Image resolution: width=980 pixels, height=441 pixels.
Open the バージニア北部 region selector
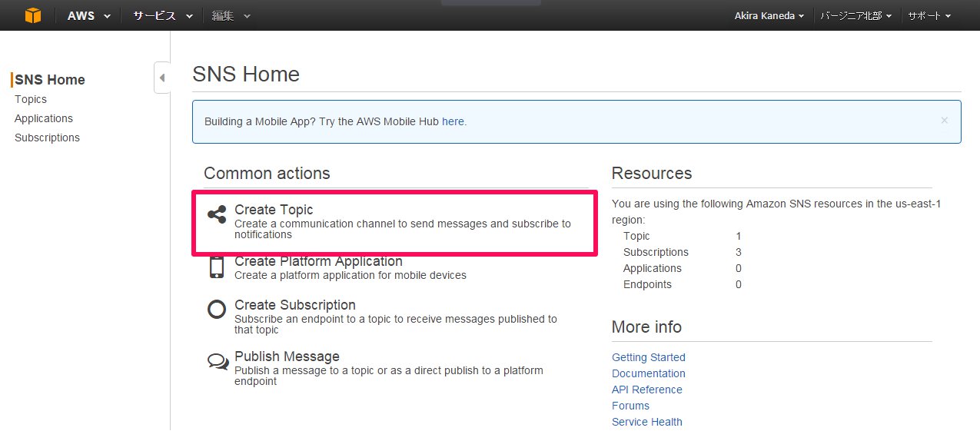pyautogui.click(x=856, y=15)
